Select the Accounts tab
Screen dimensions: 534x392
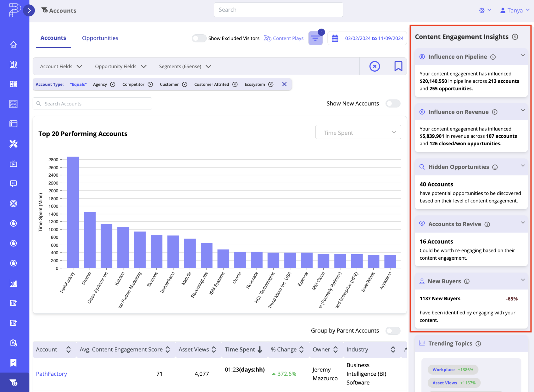[x=53, y=38]
